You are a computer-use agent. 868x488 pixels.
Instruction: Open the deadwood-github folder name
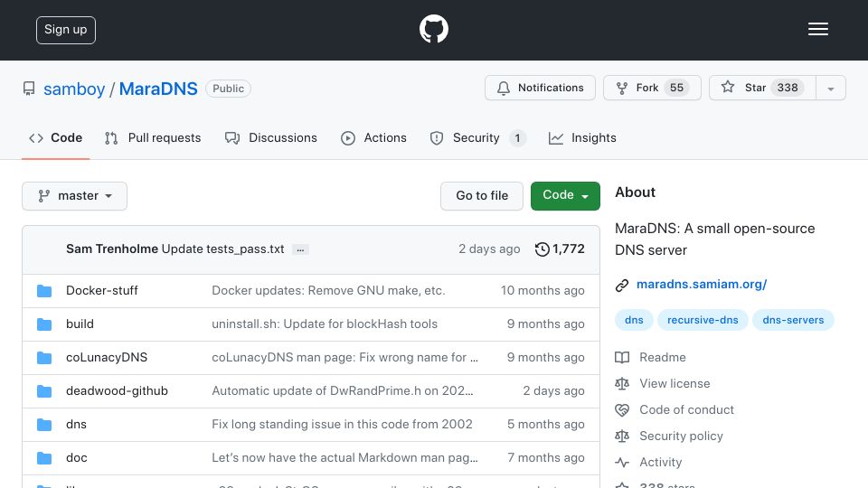117,391
